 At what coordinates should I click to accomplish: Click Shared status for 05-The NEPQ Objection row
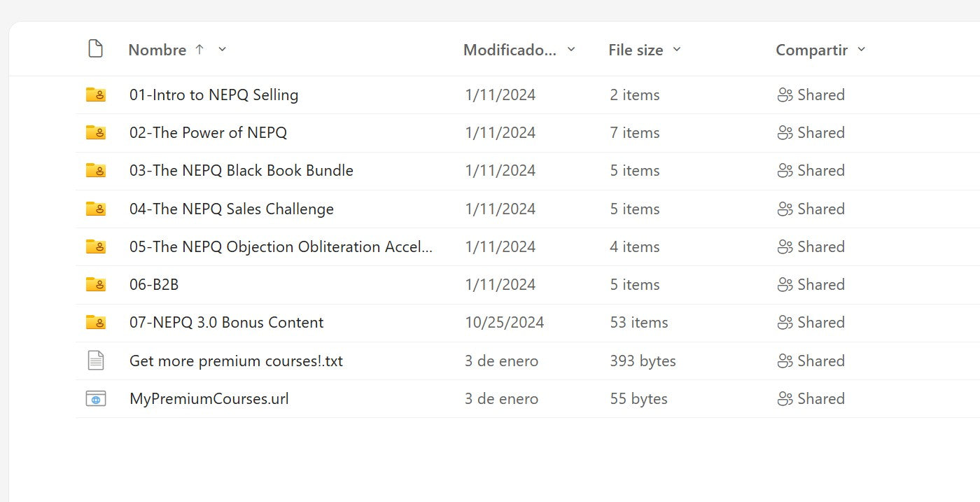821,246
